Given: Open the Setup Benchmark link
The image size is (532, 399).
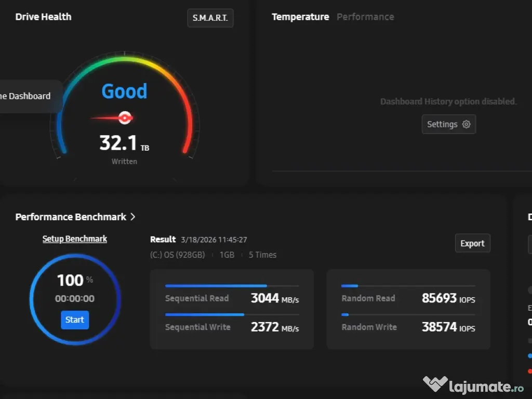Looking at the screenshot, I should [75, 239].
